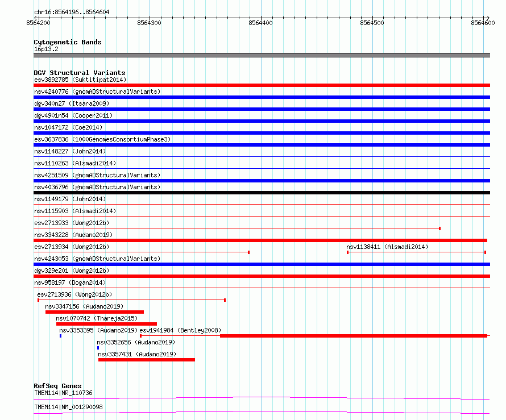Click the right end marker of esv2713936

tap(225, 300)
